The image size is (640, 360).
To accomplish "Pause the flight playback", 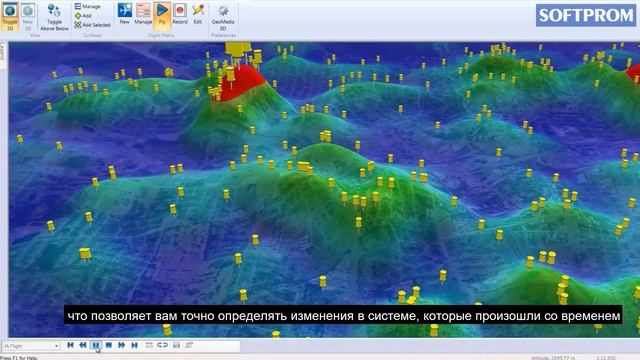I will point(96,345).
